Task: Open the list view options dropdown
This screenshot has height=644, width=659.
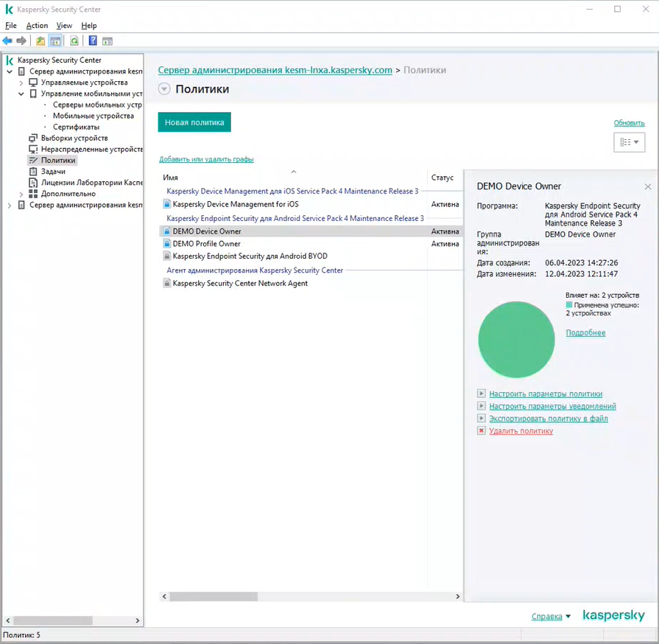Action: point(629,142)
